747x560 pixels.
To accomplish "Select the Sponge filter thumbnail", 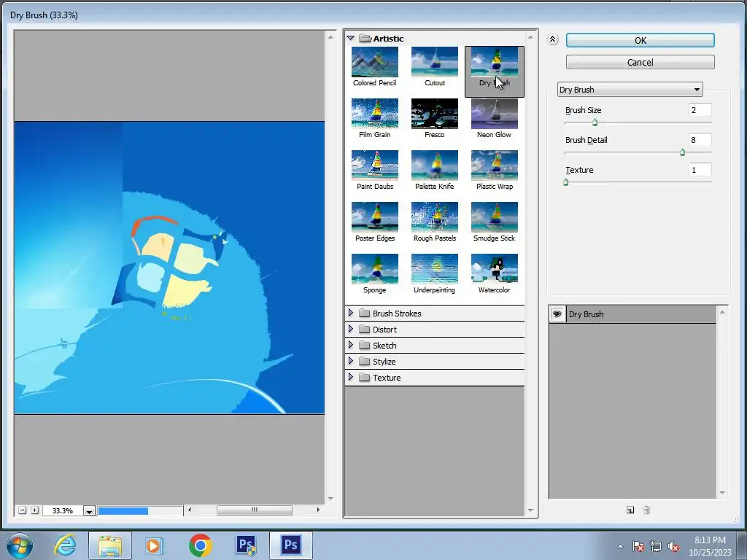I will pos(374,269).
